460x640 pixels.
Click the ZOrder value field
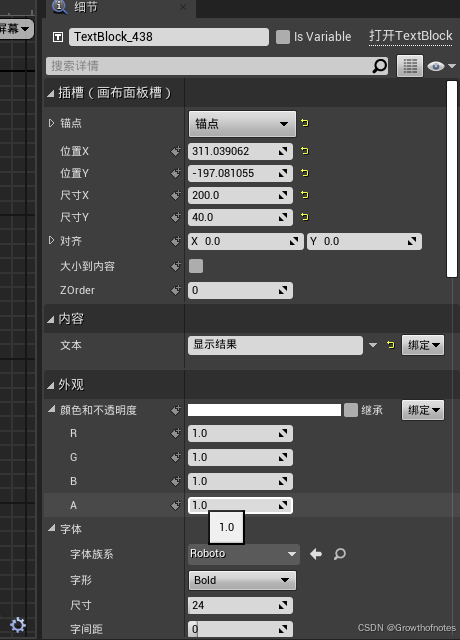(x=240, y=290)
